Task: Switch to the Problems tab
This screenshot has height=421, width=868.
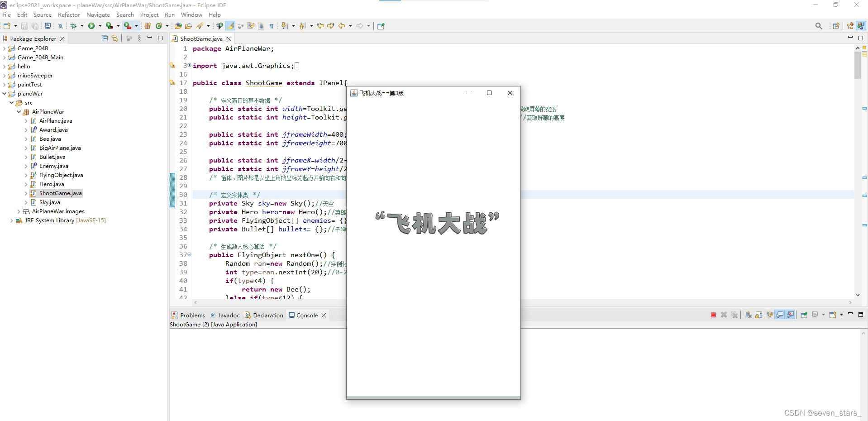Action: [x=188, y=315]
